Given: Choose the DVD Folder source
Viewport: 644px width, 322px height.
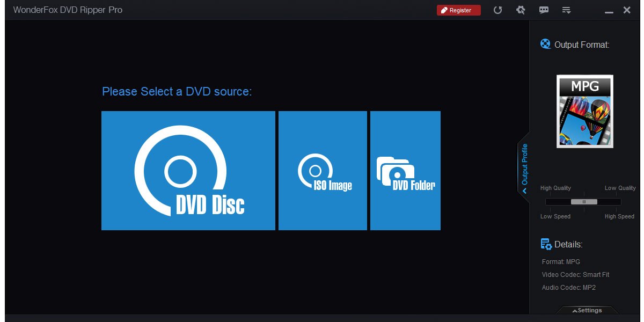Looking at the screenshot, I should (x=405, y=170).
